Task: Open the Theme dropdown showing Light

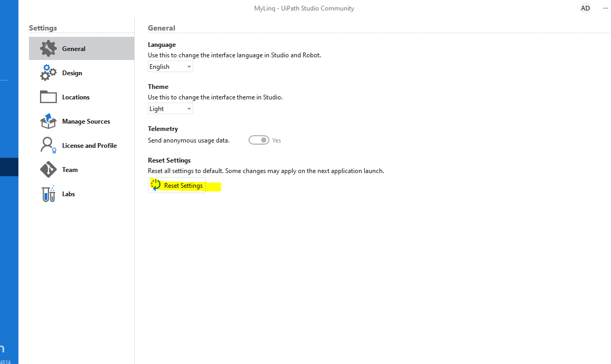Action: tap(171, 108)
